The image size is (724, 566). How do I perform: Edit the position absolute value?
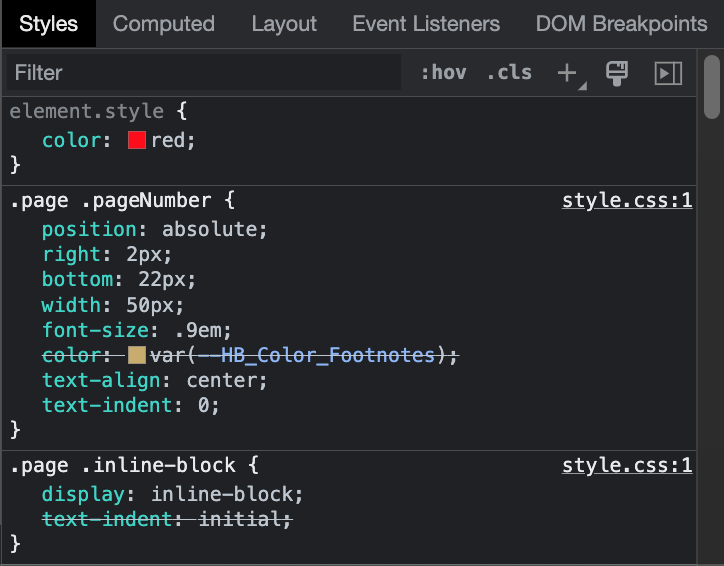tap(214, 230)
